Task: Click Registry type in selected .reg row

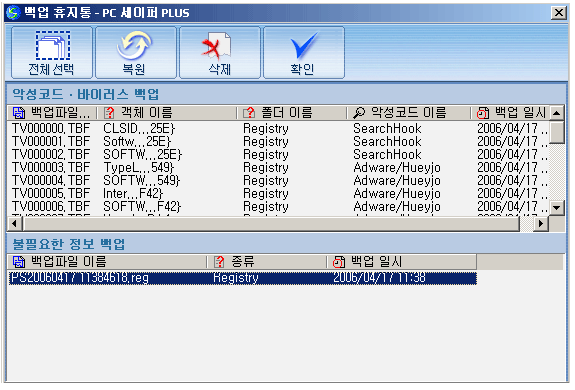Action: [x=236, y=278]
